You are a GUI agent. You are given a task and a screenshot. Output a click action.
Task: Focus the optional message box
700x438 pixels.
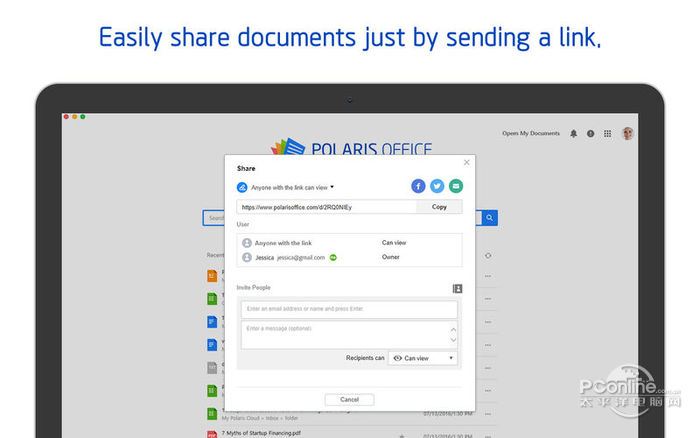(349, 334)
